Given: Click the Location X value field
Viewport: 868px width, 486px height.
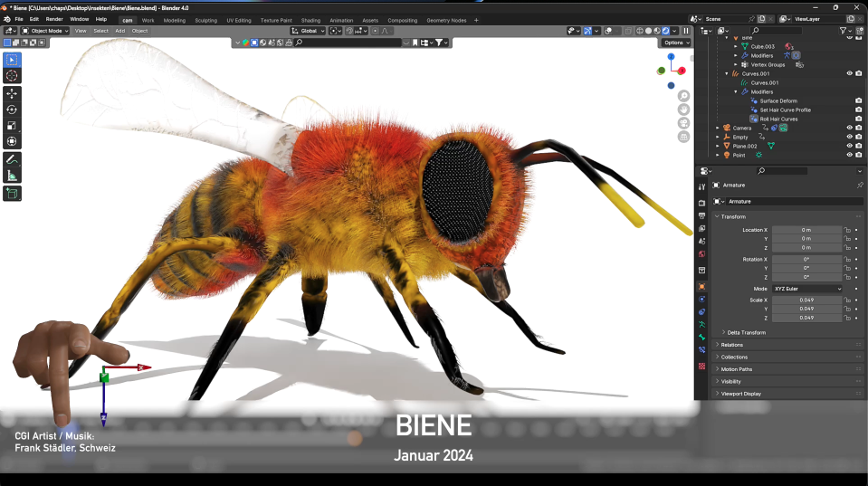Looking at the screenshot, I should 806,230.
